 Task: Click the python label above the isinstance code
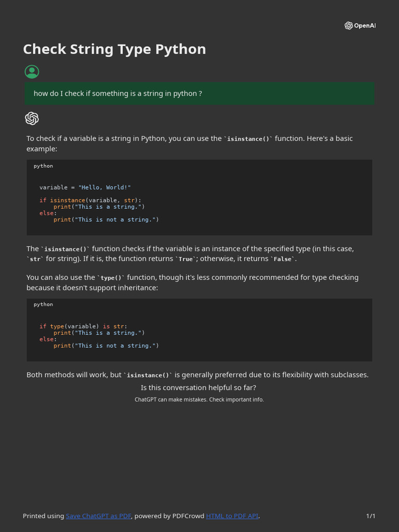[44, 166]
